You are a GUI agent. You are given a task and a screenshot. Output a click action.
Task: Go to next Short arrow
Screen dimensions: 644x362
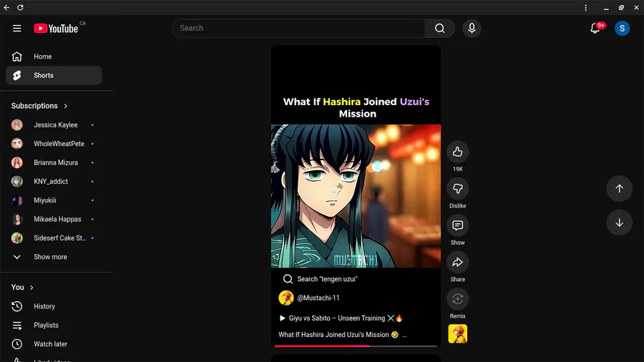coord(620,222)
